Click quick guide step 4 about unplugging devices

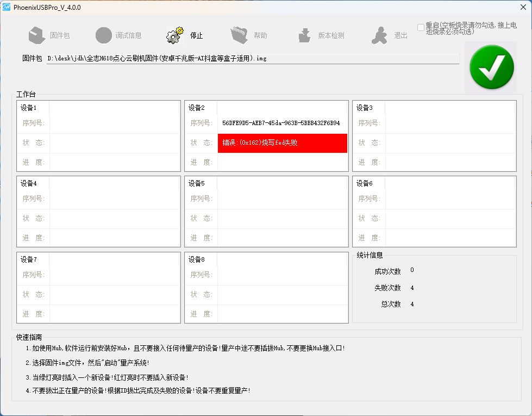coord(138,390)
